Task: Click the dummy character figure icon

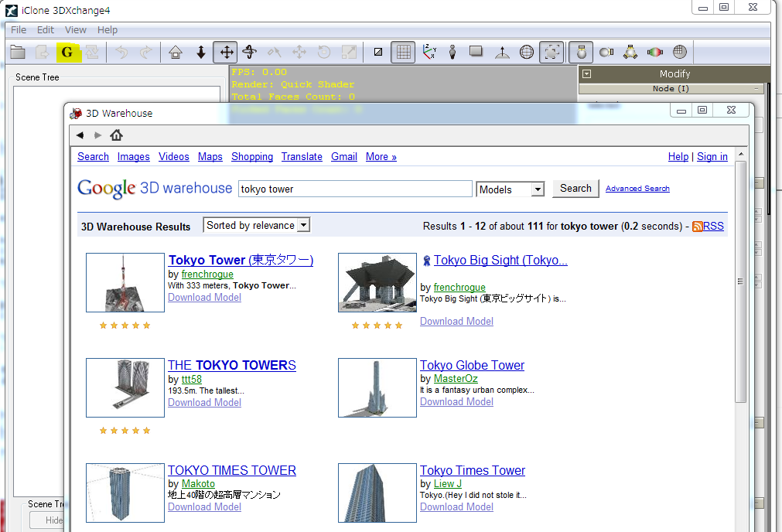Action: coord(452,52)
